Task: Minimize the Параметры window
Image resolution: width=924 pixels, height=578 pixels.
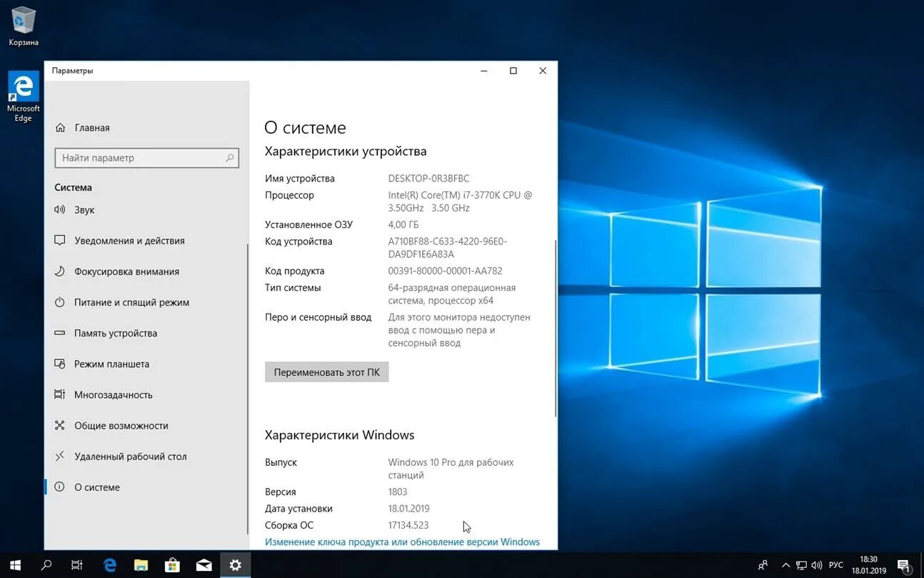Action: (483, 71)
